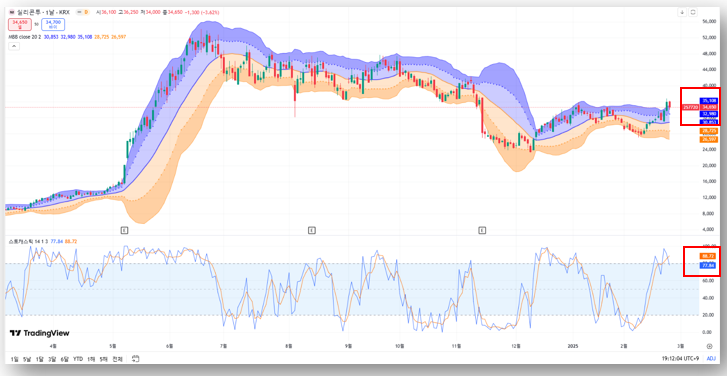Click the TradingView logo link
Viewport: 727px width, 376px height.
pos(39,333)
